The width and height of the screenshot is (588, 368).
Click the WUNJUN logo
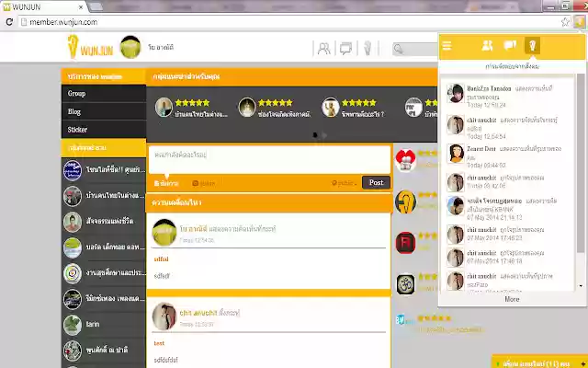[90, 47]
